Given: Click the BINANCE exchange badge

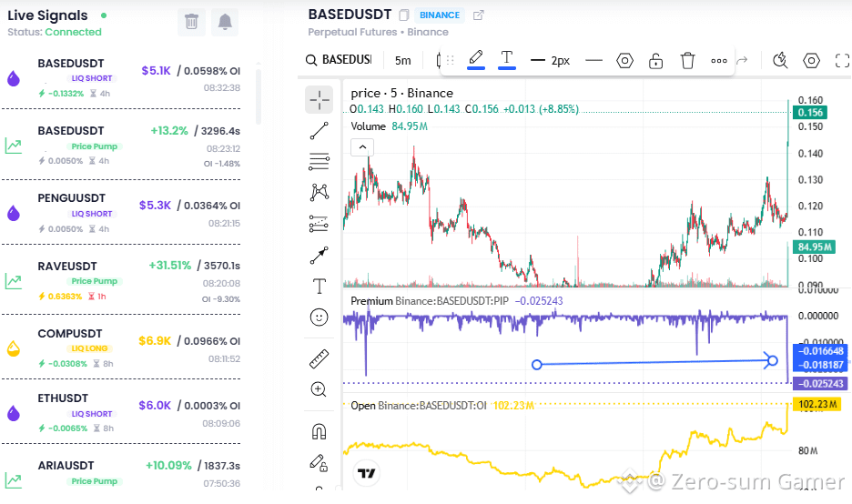Looking at the screenshot, I should tap(440, 15).
